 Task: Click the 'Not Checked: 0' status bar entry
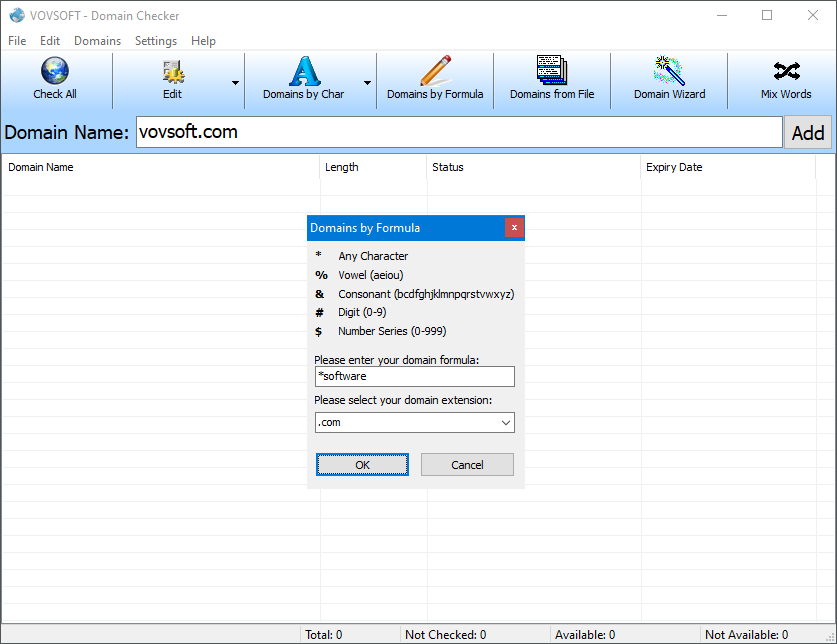coord(445,635)
